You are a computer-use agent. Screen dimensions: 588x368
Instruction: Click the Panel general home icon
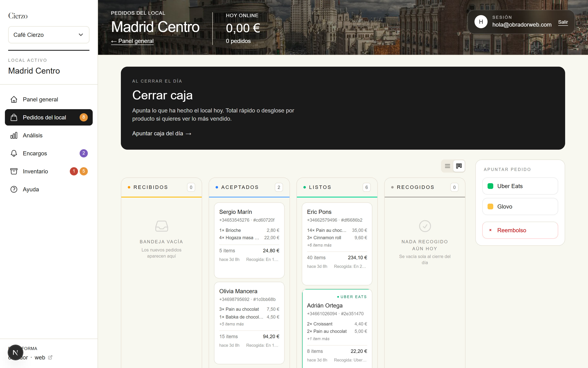coord(14,99)
